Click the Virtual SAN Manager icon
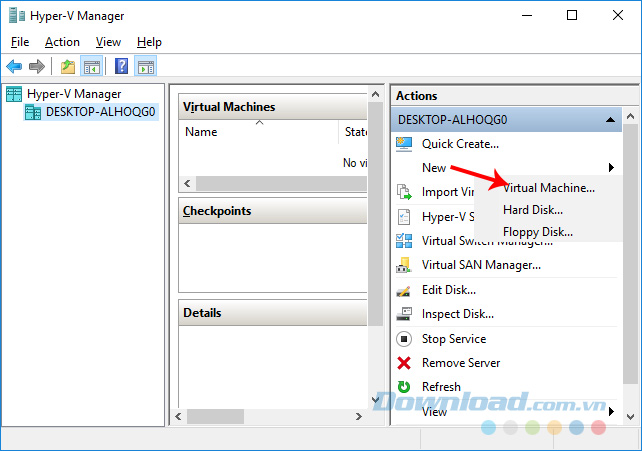The width and height of the screenshot is (642, 451). coord(404,265)
